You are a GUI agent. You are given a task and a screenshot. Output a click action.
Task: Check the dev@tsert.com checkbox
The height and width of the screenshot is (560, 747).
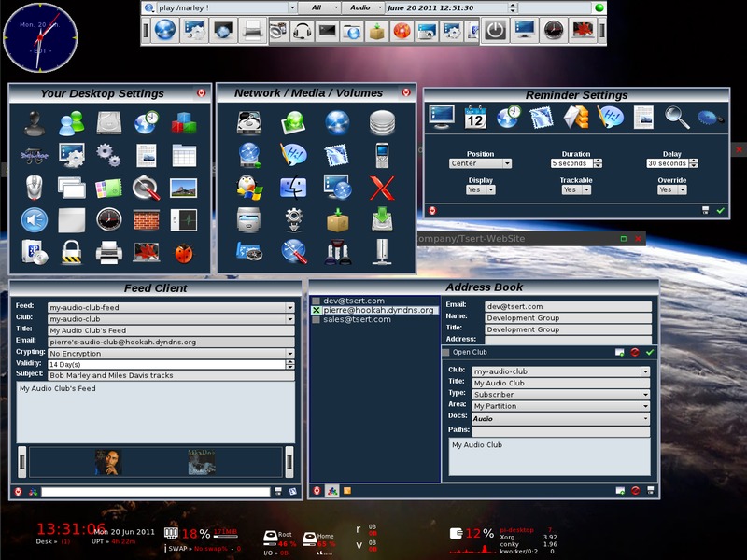[x=317, y=301]
